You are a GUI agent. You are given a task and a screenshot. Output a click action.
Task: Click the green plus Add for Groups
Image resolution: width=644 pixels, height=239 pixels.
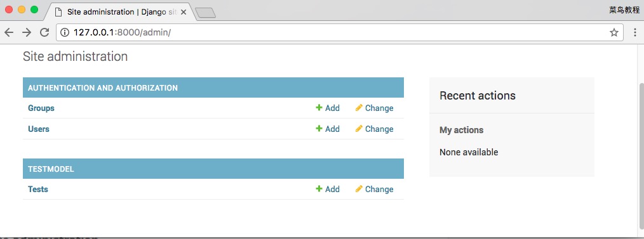[x=328, y=108]
